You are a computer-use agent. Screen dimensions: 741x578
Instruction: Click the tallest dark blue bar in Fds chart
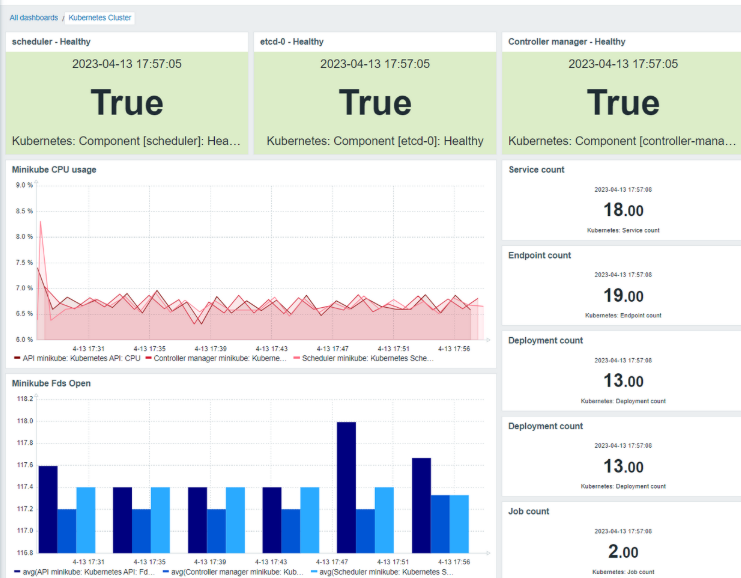click(346, 480)
